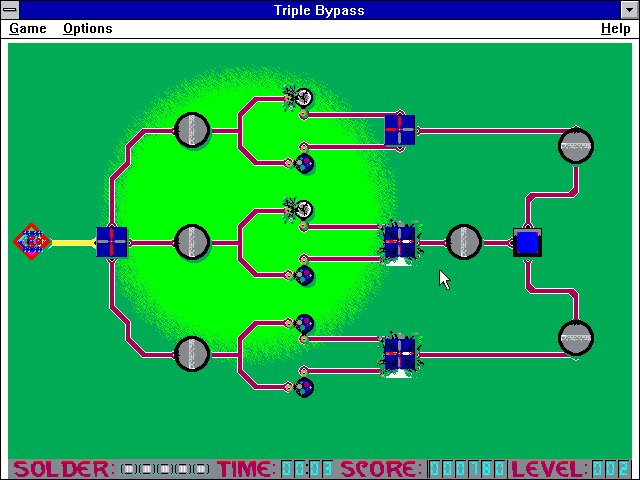Click the cracked blue junction box, bottom row
This screenshot has height=480, width=640.
coord(400,354)
